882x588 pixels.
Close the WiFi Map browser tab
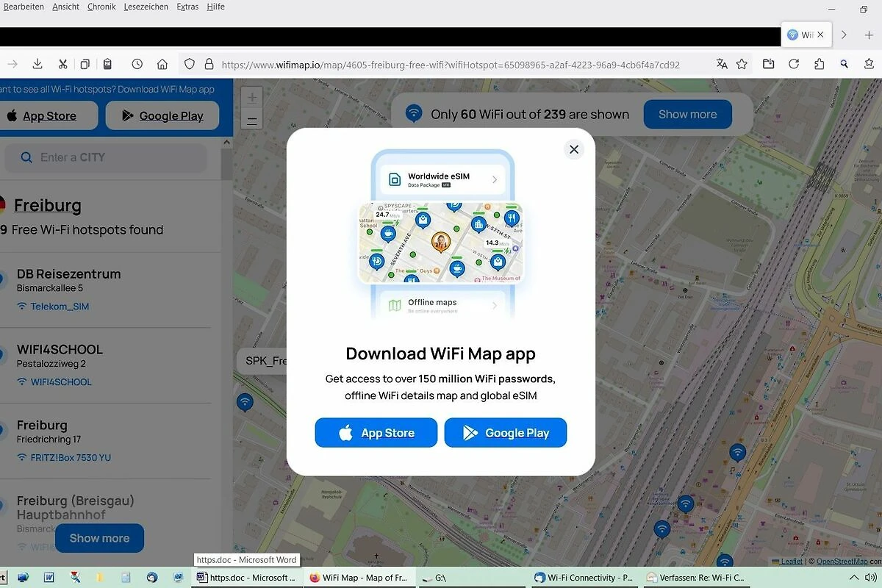point(821,35)
